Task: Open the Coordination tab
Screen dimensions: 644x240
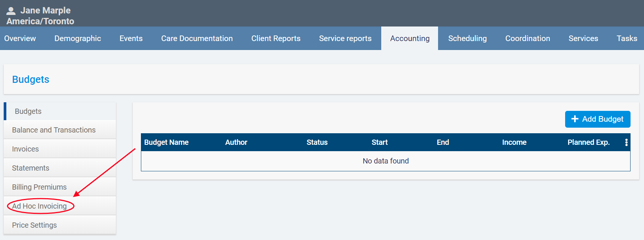Action: tap(527, 38)
